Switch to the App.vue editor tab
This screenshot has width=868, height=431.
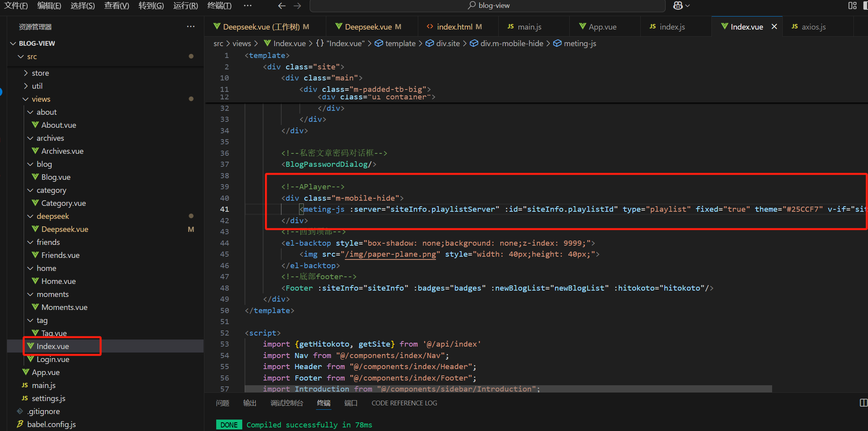coord(602,27)
